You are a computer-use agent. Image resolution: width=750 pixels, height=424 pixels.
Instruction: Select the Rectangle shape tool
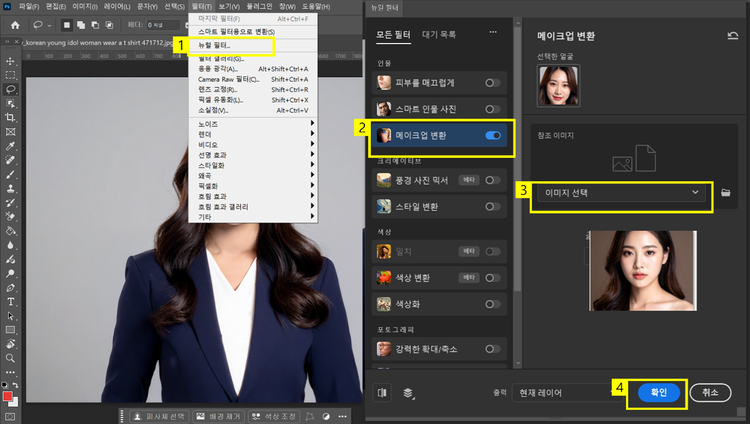click(10, 330)
